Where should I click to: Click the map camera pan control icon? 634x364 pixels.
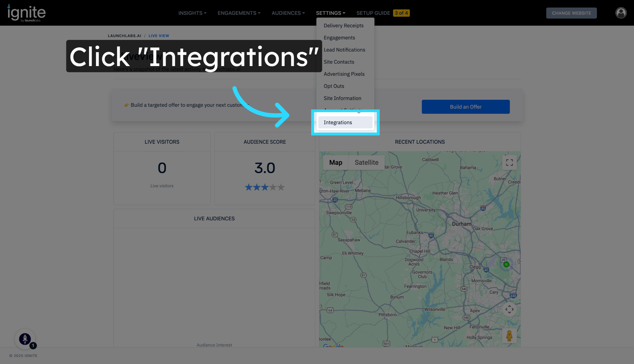tap(509, 309)
